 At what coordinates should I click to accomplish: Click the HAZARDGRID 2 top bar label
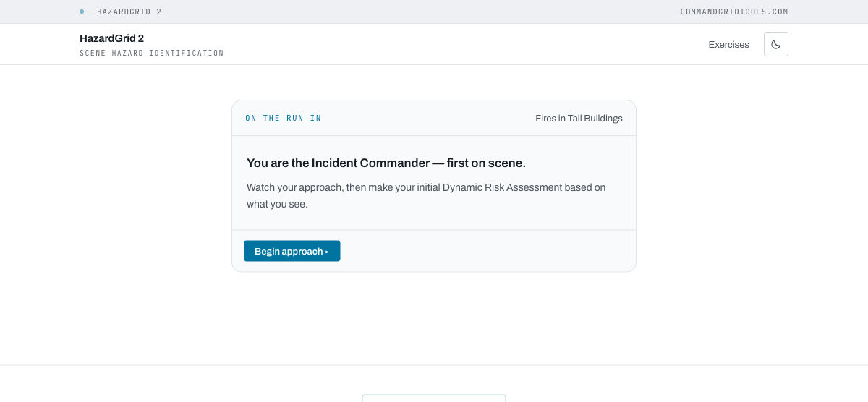(129, 12)
